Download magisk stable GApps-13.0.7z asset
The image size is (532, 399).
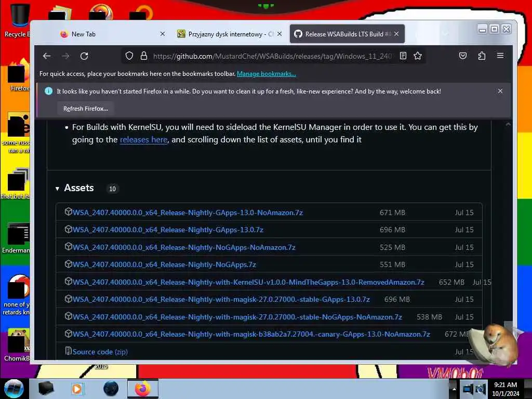pos(221,299)
